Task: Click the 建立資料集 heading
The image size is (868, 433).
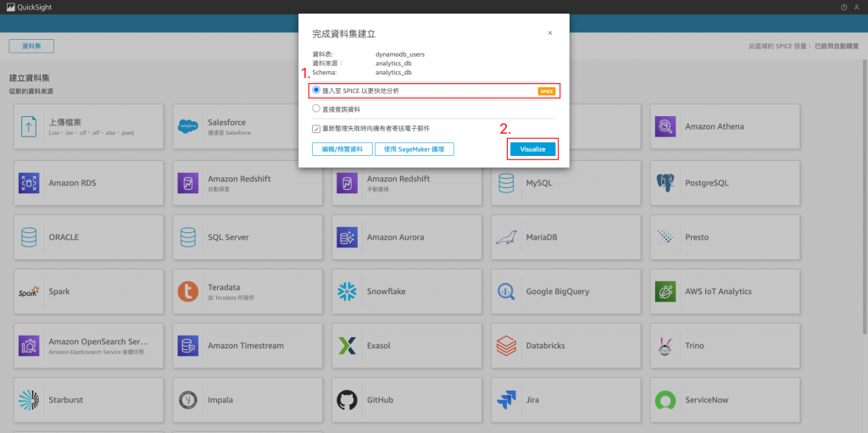Action: [30, 78]
